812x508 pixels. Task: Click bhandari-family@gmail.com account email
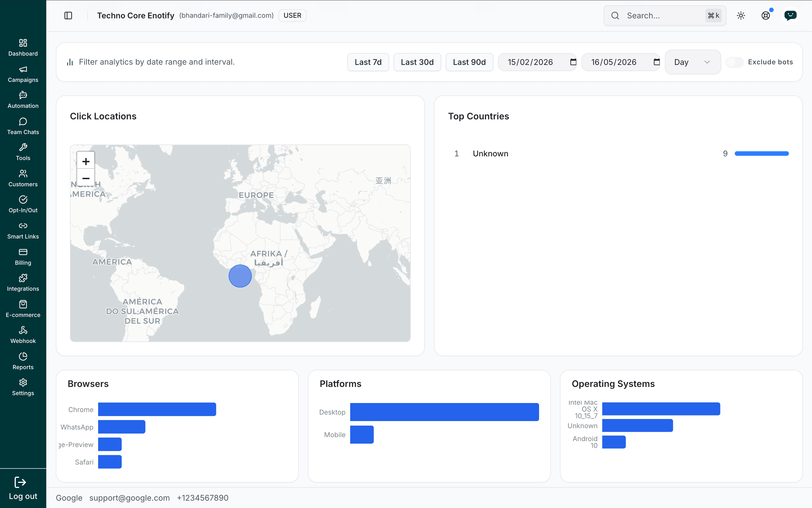[226, 16]
